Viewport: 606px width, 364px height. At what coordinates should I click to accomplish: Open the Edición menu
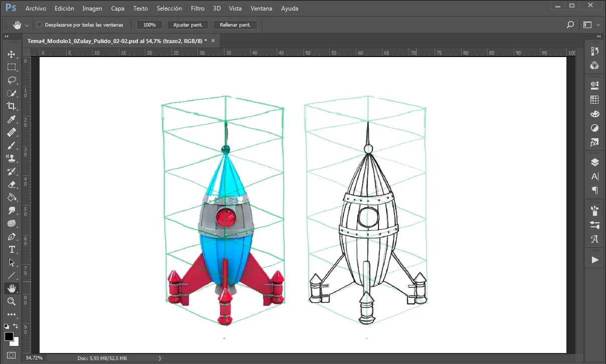(64, 9)
